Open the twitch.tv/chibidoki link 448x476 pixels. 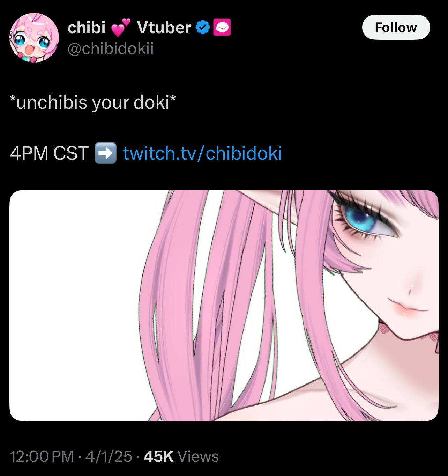coord(202,153)
